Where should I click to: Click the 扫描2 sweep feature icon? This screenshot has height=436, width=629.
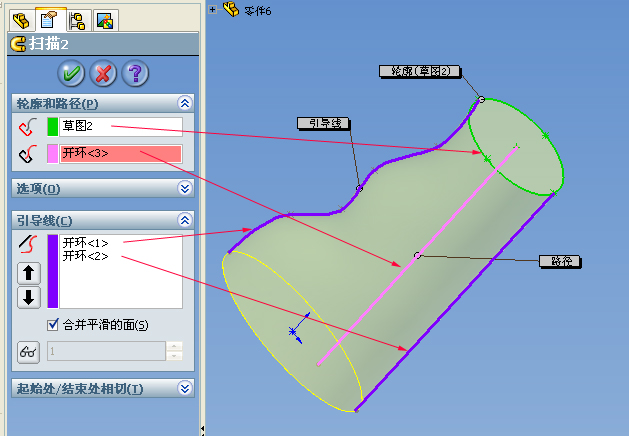click(x=18, y=44)
